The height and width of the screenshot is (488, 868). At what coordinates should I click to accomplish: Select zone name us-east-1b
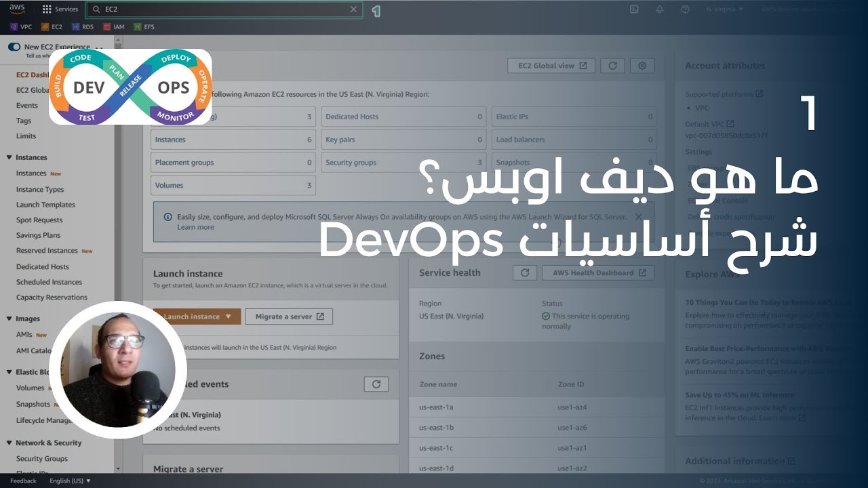437,428
